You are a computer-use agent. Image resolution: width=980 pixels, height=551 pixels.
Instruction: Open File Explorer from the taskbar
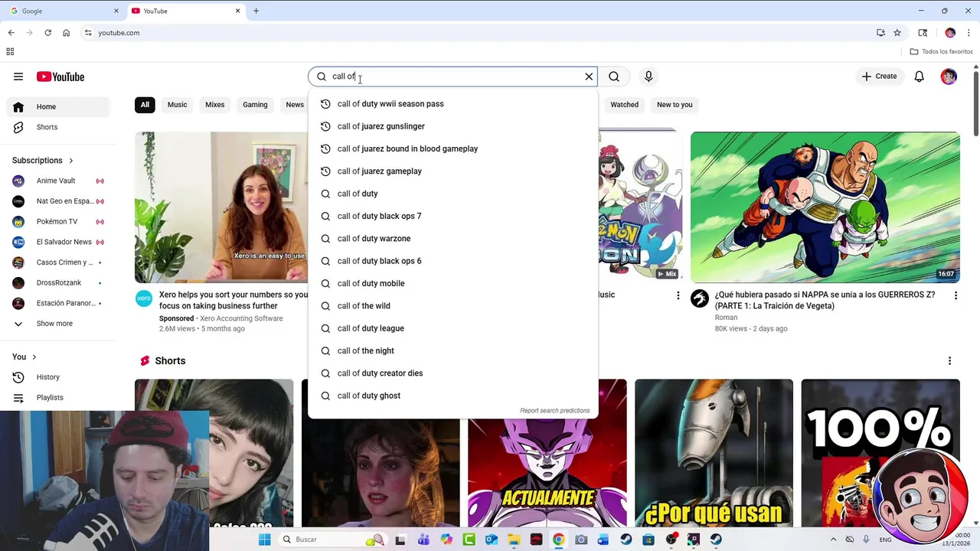tap(514, 540)
